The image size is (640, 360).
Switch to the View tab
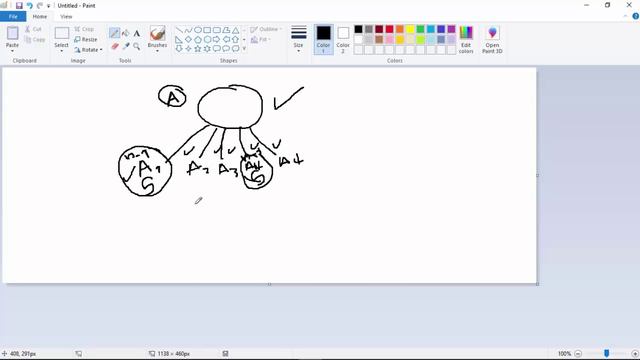pos(66,16)
